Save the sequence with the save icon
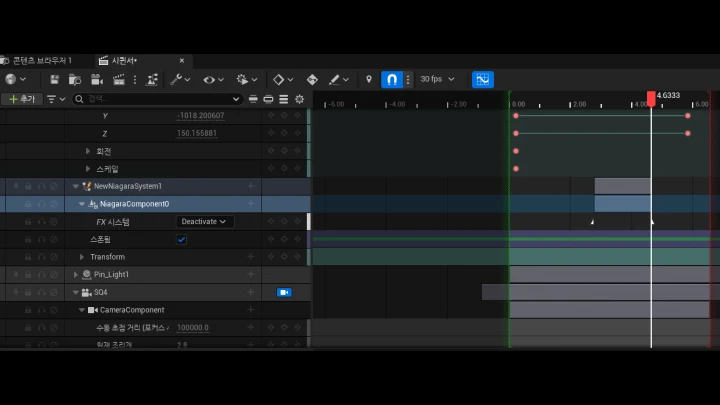Screen dimensions: 720x405 (x=55, y=79)
